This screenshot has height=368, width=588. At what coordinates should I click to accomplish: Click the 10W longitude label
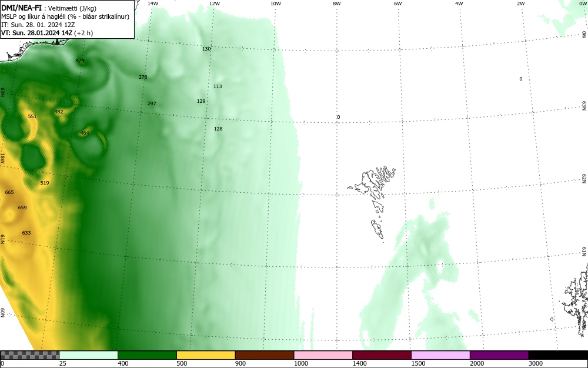coord(276,4)
